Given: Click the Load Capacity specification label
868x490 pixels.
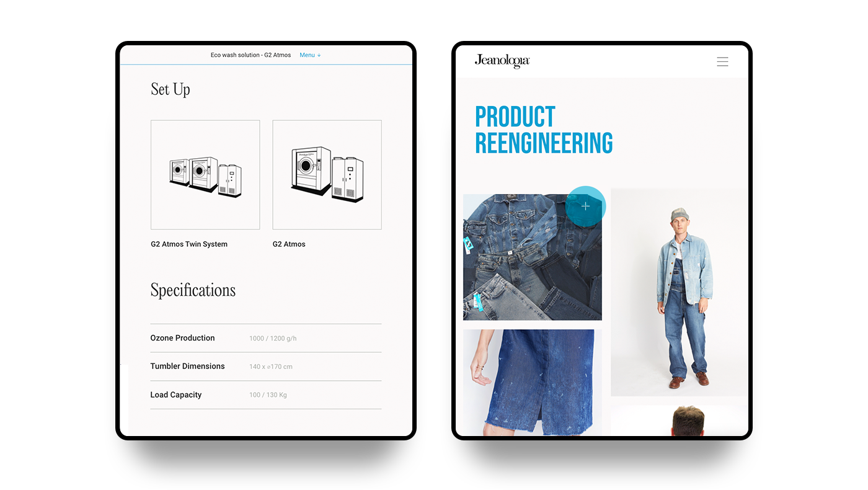Looking at the screenshot, I should 176,395.
